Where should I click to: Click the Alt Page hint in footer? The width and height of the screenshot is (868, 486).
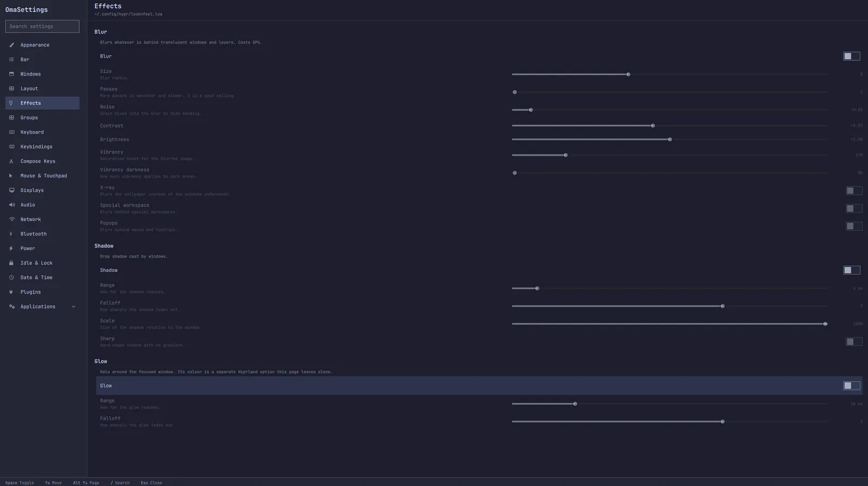pos(86,483)
